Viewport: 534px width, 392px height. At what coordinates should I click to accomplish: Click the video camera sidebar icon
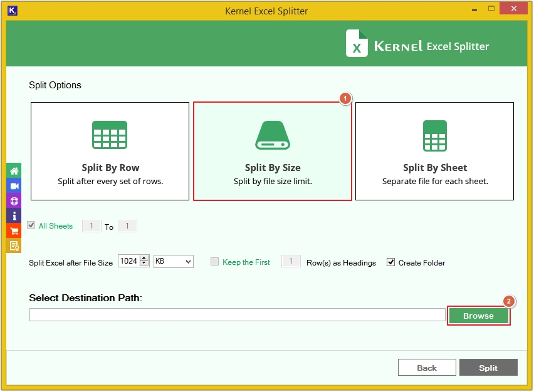[x=14, y=186]
